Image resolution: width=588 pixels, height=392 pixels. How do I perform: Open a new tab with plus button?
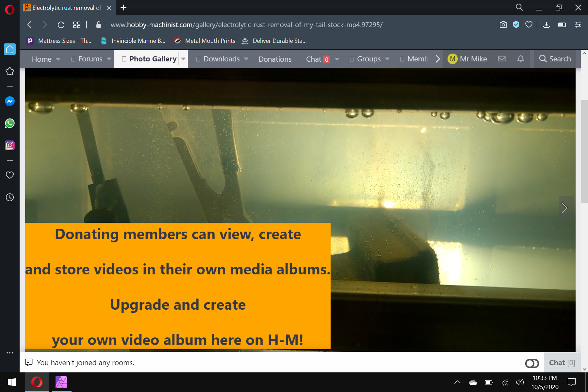click(x=123, y=8)
